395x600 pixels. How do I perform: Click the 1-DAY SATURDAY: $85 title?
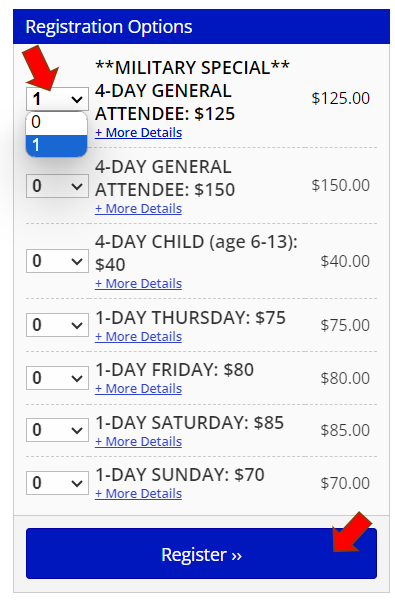click(189, 423)
